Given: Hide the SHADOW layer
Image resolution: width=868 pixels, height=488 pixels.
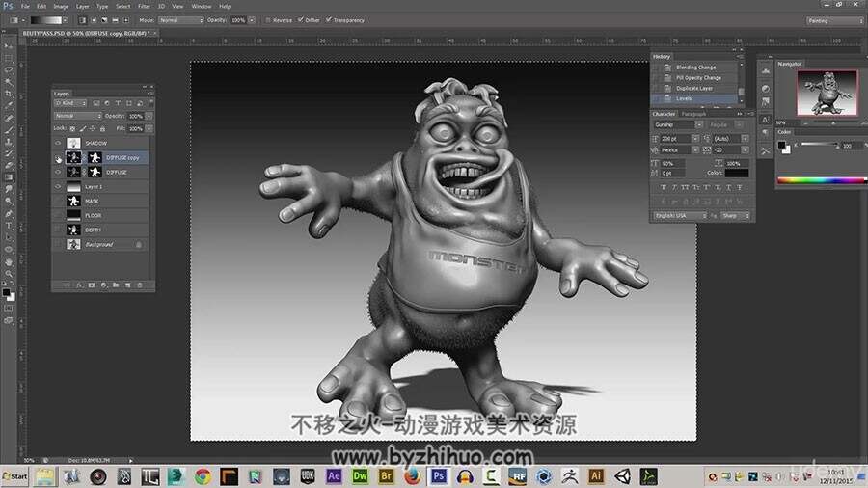Looking at the screenshot, I should (x=58, y=144).
